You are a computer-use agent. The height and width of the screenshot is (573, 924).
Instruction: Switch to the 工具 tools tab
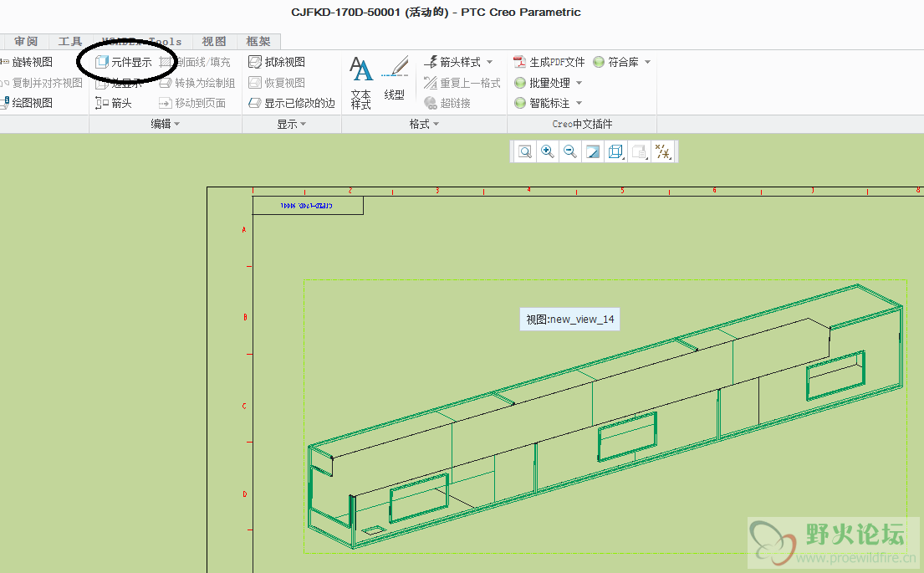click(70, 41)
